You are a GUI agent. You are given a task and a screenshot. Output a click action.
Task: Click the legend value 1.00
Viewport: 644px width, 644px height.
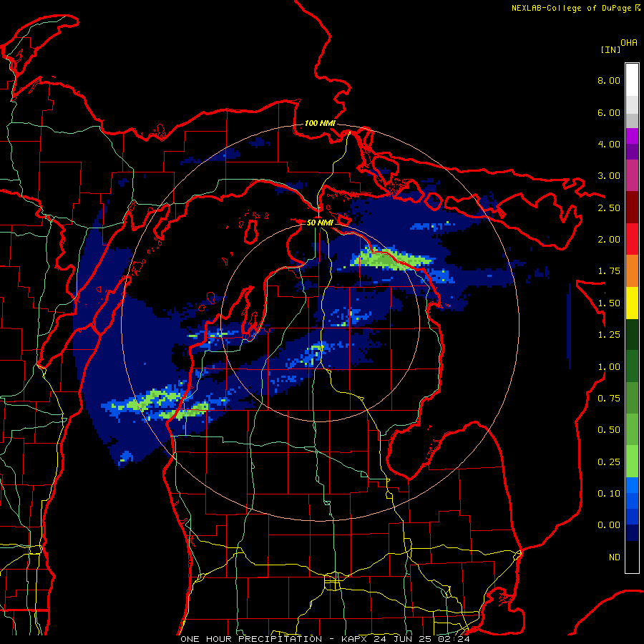pyautogui.click(x=609, y=367)
